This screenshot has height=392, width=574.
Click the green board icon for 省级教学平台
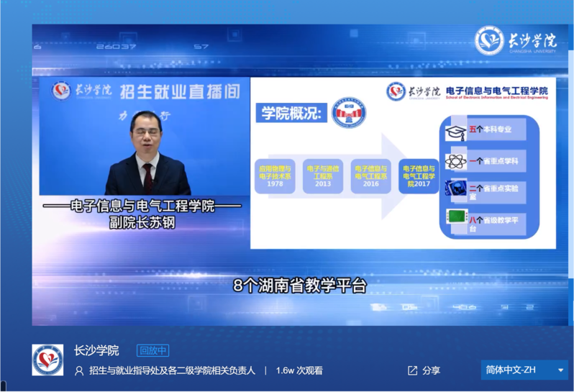457,216
